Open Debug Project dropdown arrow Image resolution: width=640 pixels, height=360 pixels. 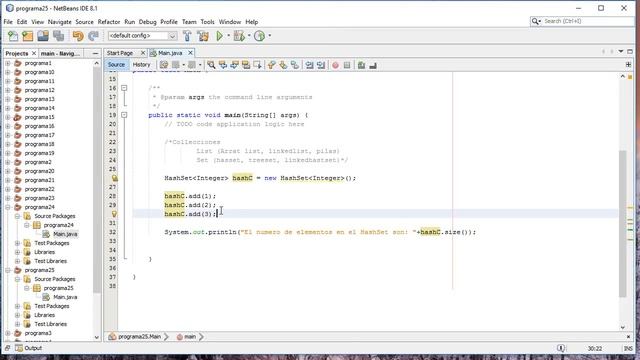pos(249,36)
